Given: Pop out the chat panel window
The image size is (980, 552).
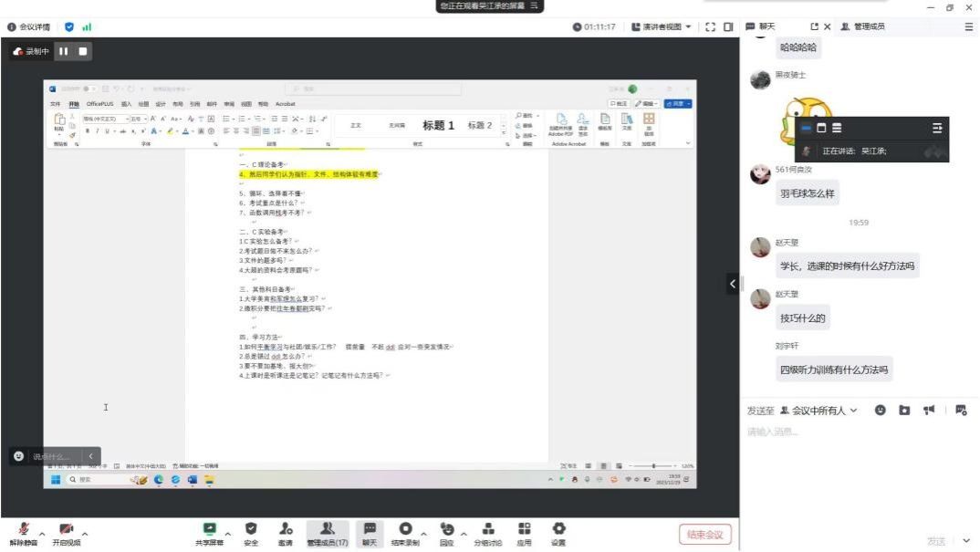Looking at the screenshot, I should [814, 27].
